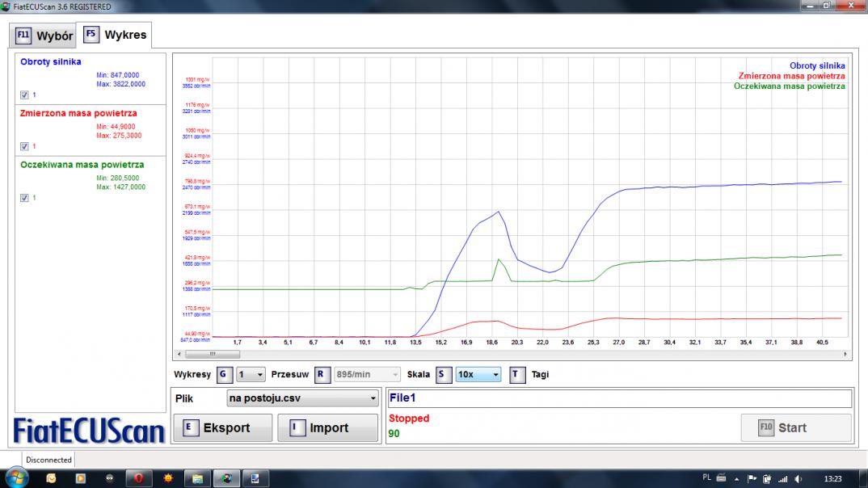The image size is (868, 488).
Task: Click the Max: 3822,0000 value
Action: coord(120,85)
